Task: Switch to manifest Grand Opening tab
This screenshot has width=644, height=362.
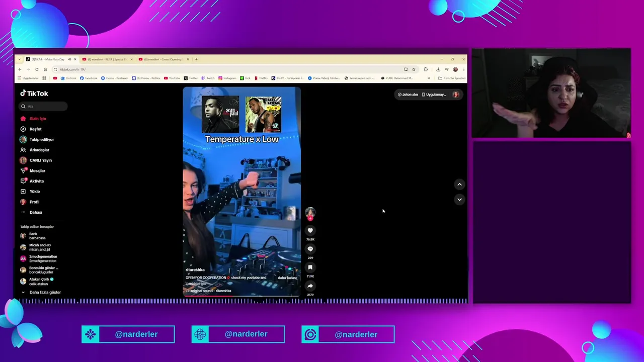Action: (163, 59)
